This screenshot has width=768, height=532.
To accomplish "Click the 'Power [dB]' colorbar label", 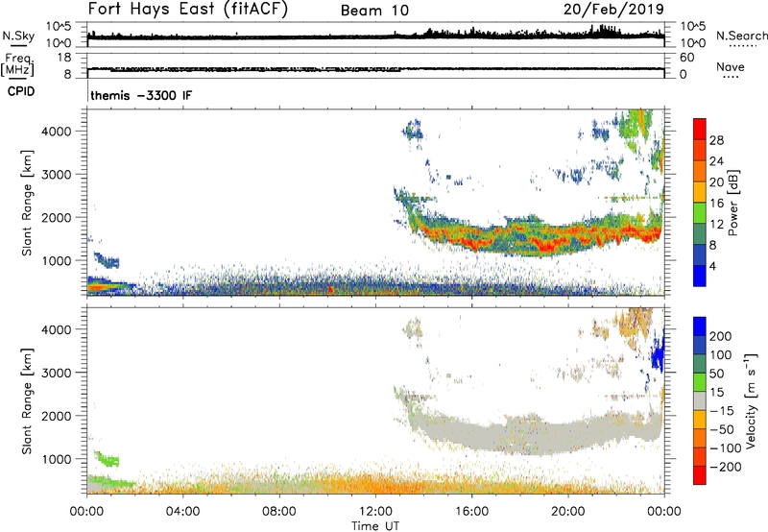I will point(732,203).
